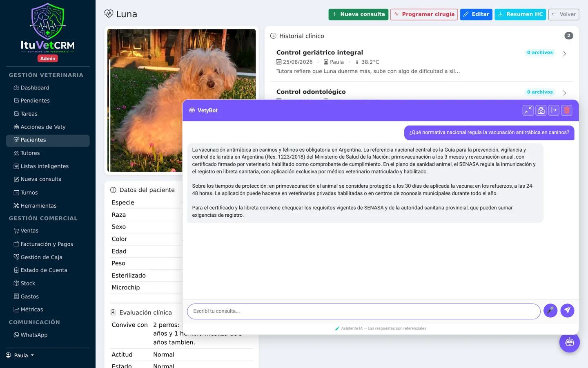Minimize the VetyBot chat window

[528, 110]
